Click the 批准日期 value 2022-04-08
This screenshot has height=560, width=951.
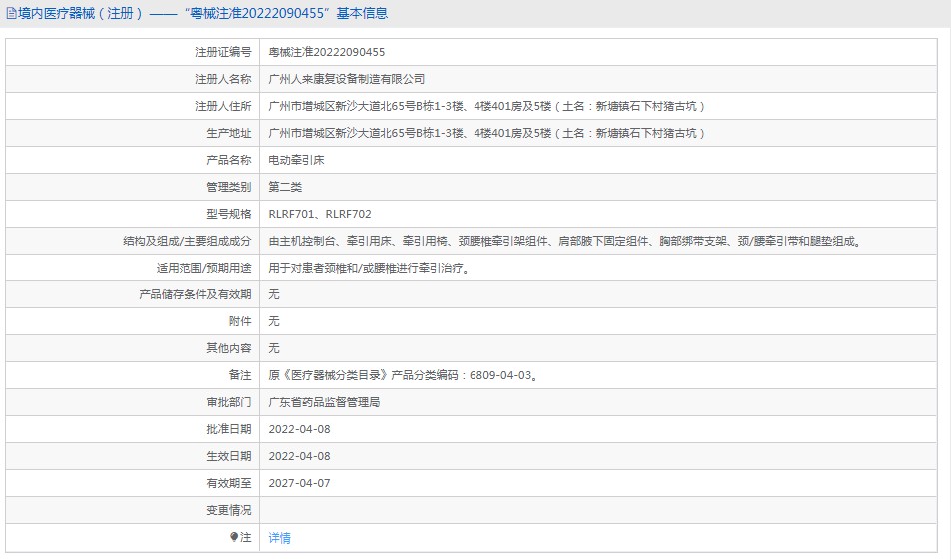click(x=299, y=429)
